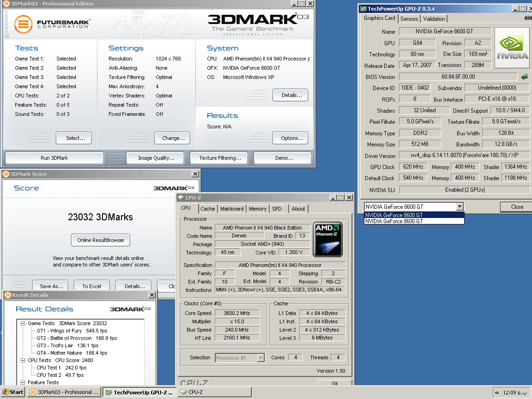
Task: Click the 3DMark Score window title icon
Action: pyautogui.click(x=6, y=174)
